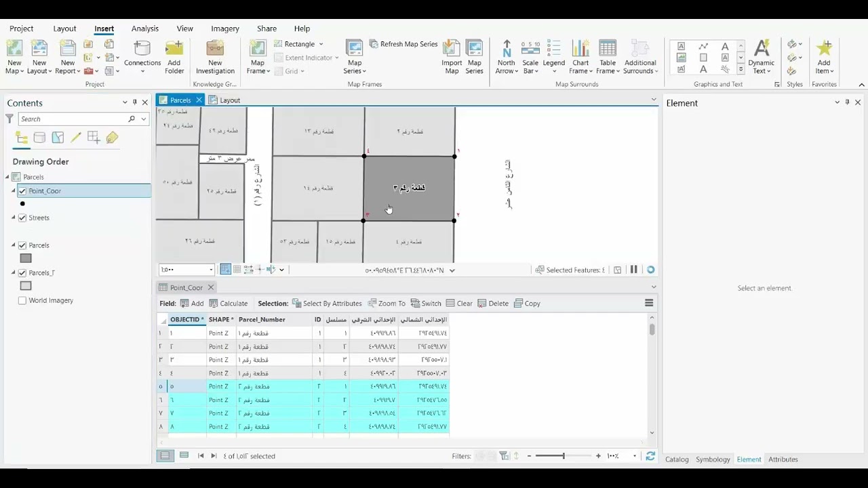
Task: Open the New Layout dropdown
Action: pyautogui.click(x=39, y=66)
